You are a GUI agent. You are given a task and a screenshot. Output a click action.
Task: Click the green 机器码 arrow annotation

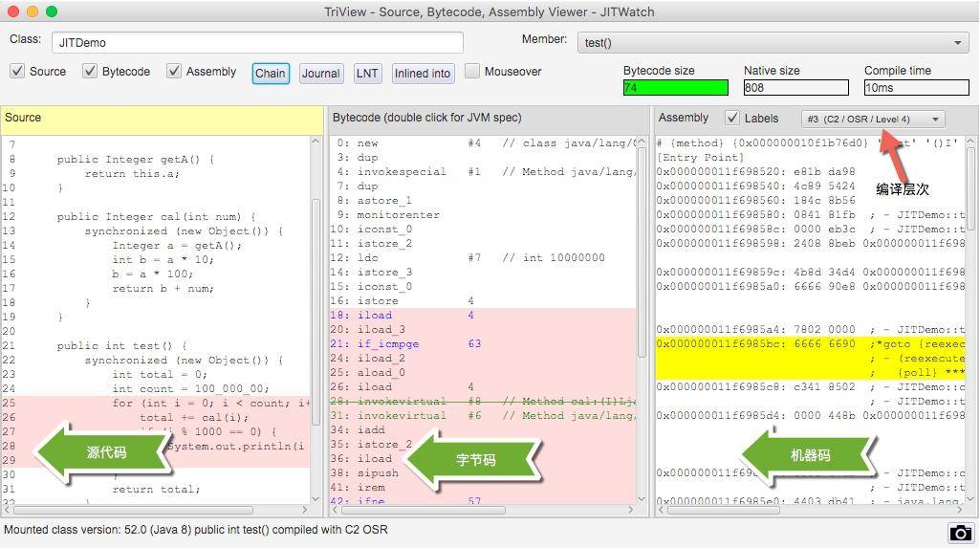808,455
